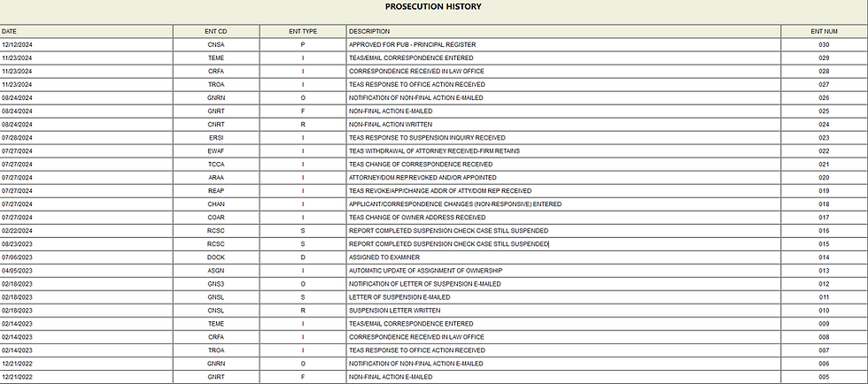Click TEAS WITHDRAWAL OF ATTORNEY RECEIVED-FIRM RETAINS

coord(434,151)
